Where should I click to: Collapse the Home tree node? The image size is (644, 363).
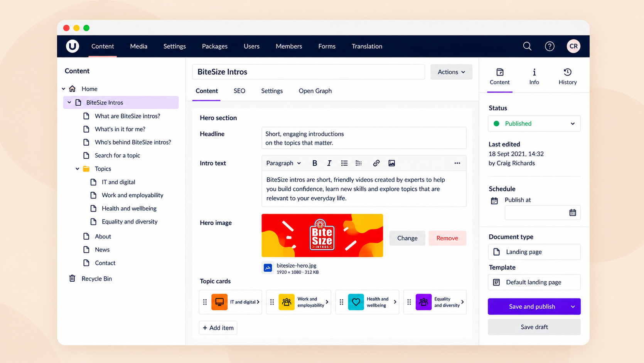click(x=64, y=89)
